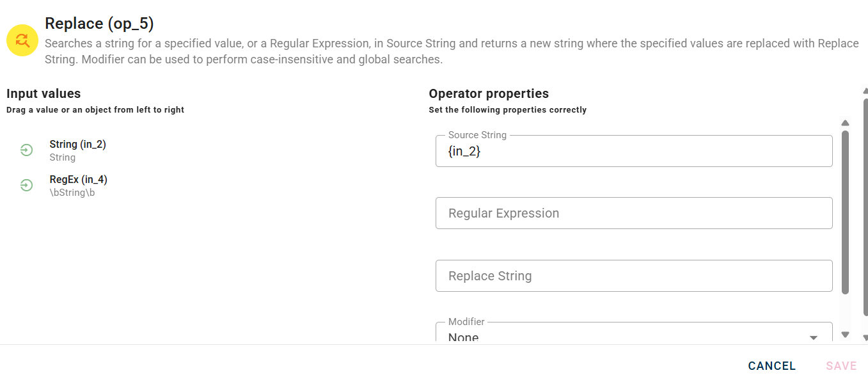
Task: Focus the Source String field
Action: coord(633,152)
